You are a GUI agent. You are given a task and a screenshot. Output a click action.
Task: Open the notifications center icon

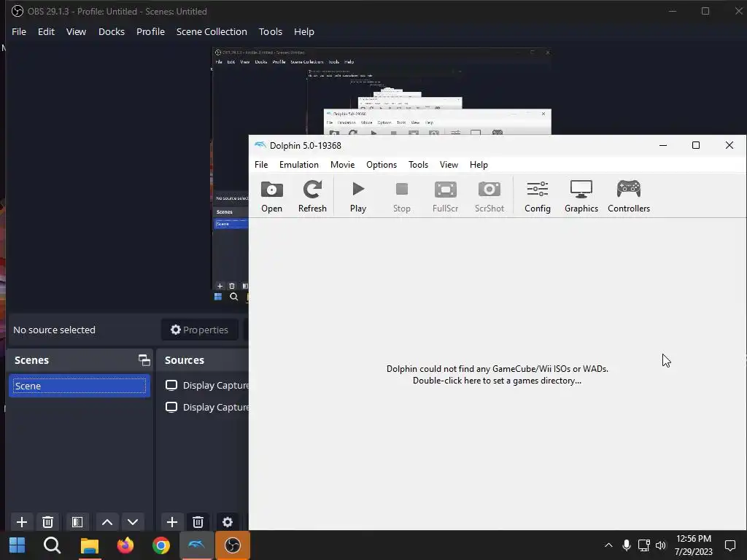pyautogui.click(x=729, y=545)
